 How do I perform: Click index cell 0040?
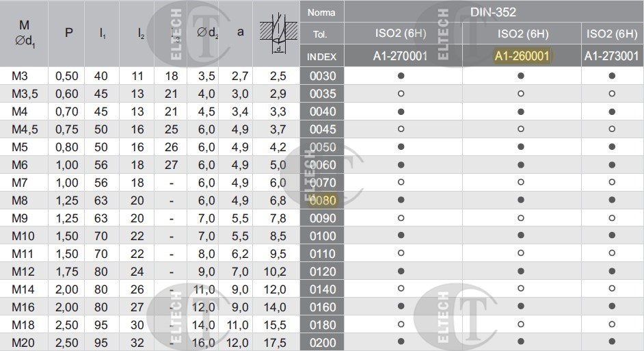click(323, 112)
